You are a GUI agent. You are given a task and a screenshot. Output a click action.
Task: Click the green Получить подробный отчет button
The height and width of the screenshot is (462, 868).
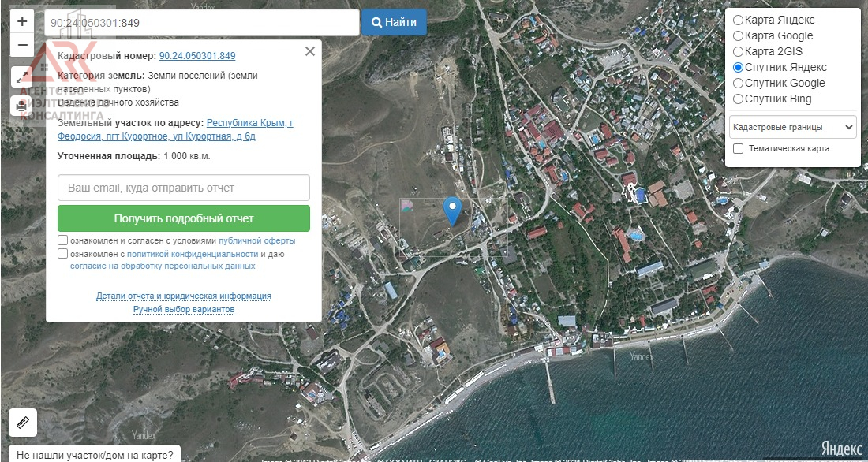[183, 218]
